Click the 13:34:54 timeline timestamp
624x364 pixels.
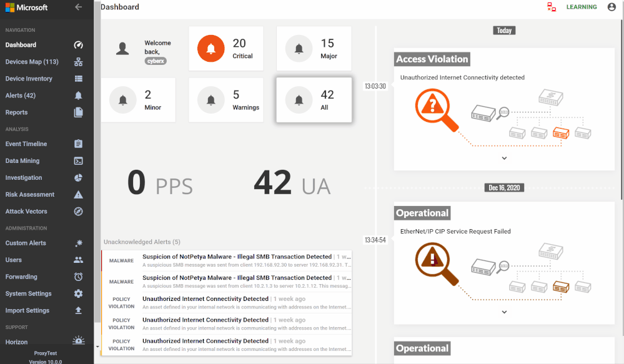coord(375,240)
